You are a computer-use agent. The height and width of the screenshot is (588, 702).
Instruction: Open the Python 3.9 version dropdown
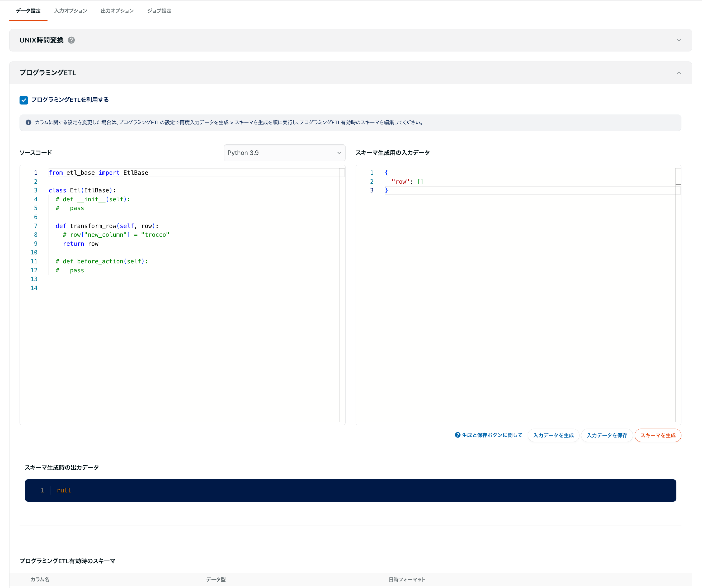tap(285, 153)
